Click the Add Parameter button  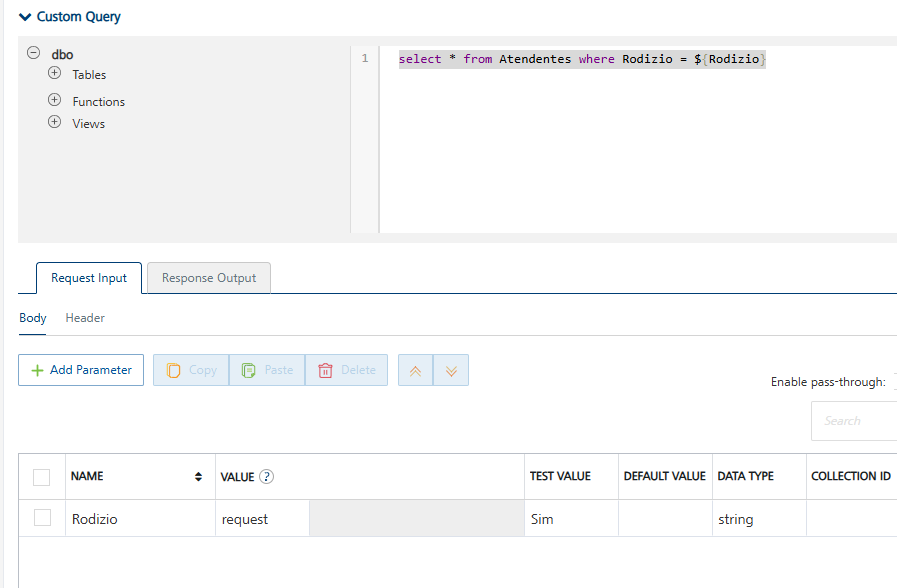click(81, 370)
